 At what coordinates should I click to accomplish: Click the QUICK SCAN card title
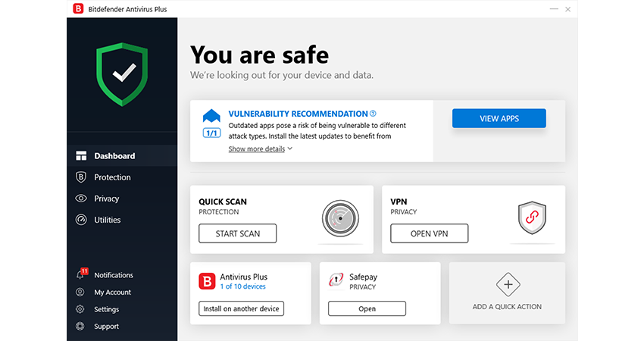click(x=223, y=202)
